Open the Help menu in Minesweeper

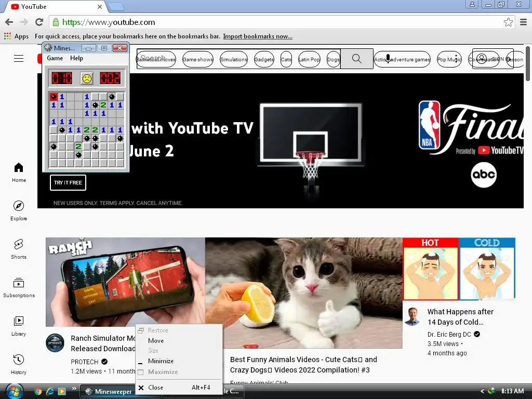pyautogui.click(x=77, y=58)
